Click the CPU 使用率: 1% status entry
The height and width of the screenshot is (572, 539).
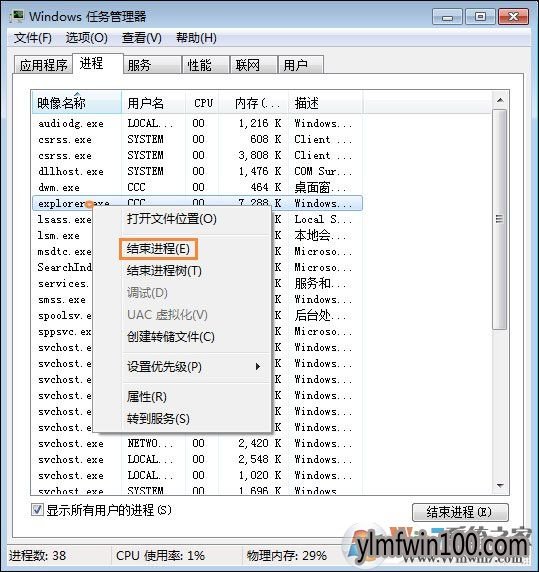pyautogui.click(x=160, y=556)
